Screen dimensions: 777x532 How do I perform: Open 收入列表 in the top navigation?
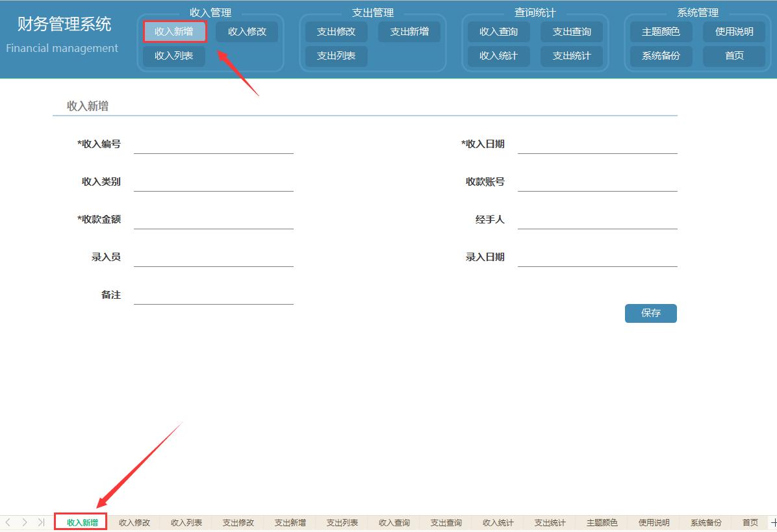(x=173, y=56)
